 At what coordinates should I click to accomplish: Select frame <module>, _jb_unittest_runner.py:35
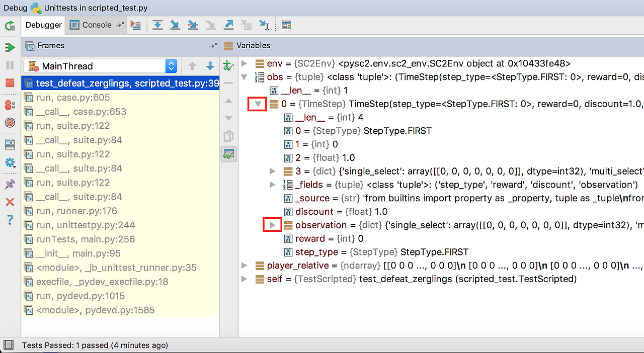tap(121, 268)
